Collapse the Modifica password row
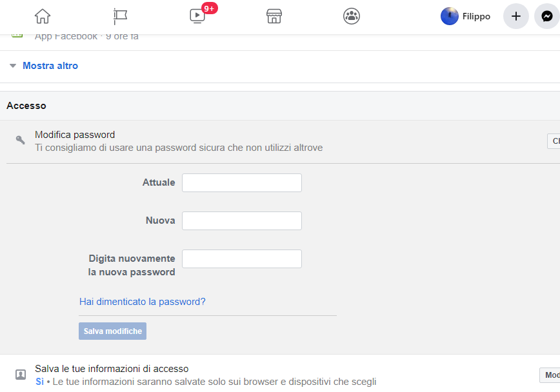Image resolution: width=560 pixels, height=392 pixels. click(554, 141)
